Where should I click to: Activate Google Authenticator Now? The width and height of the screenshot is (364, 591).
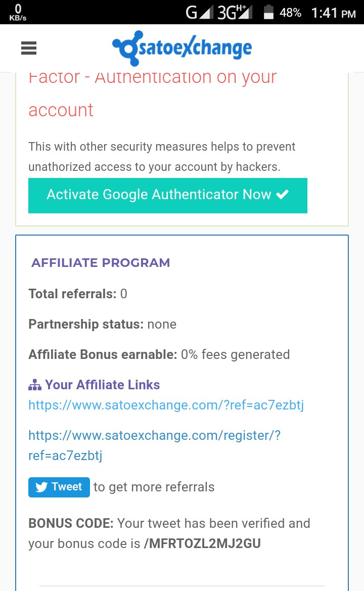point(167,195)
